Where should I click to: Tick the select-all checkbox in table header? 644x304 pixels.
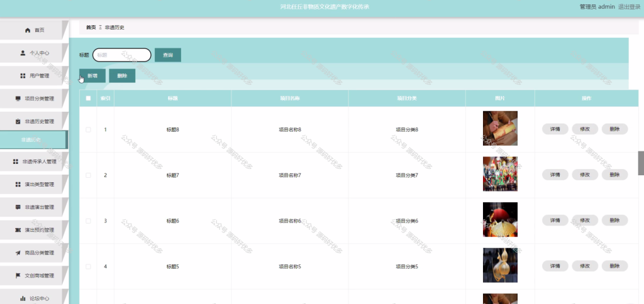point(88,98)
